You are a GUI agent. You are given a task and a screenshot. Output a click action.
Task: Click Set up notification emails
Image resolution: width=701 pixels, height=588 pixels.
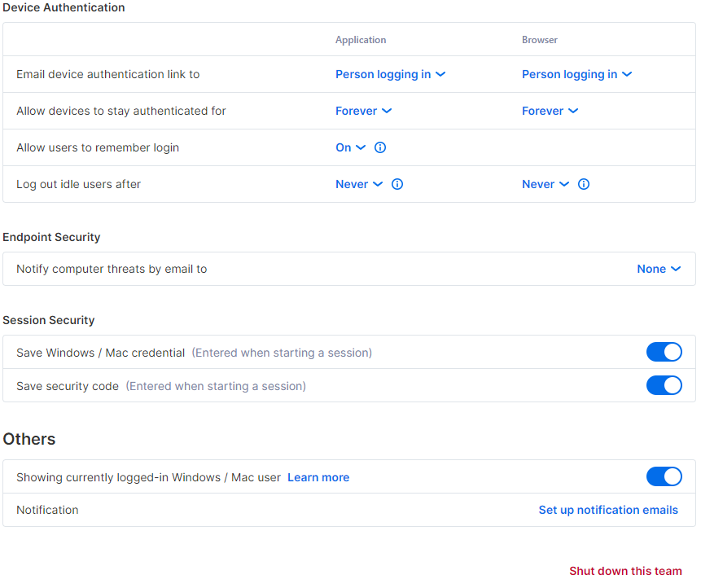point(608,510)
